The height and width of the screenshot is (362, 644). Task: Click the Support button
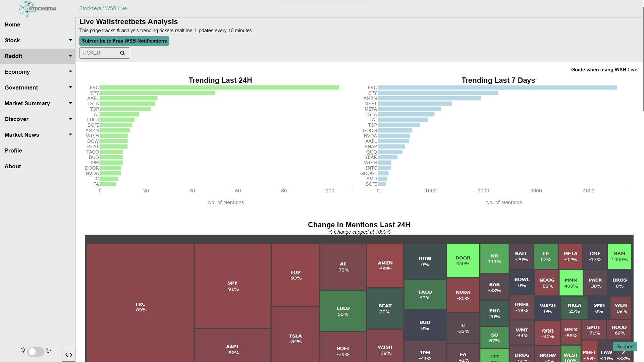(x=625, y=347)
